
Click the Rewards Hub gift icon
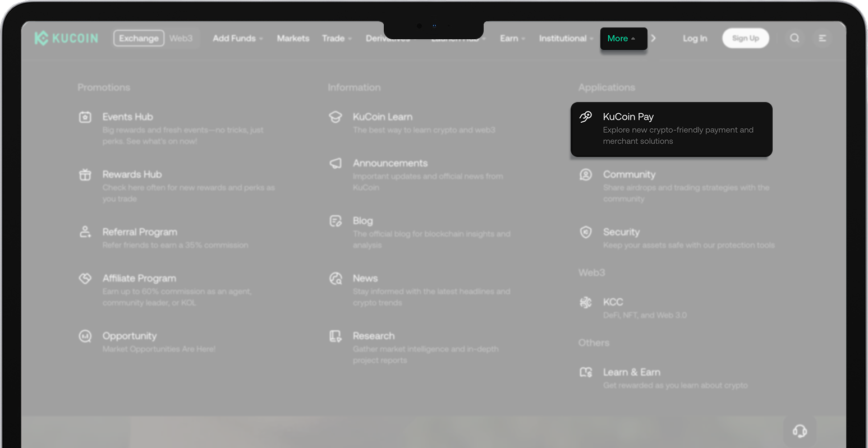[x=85, y=175]
